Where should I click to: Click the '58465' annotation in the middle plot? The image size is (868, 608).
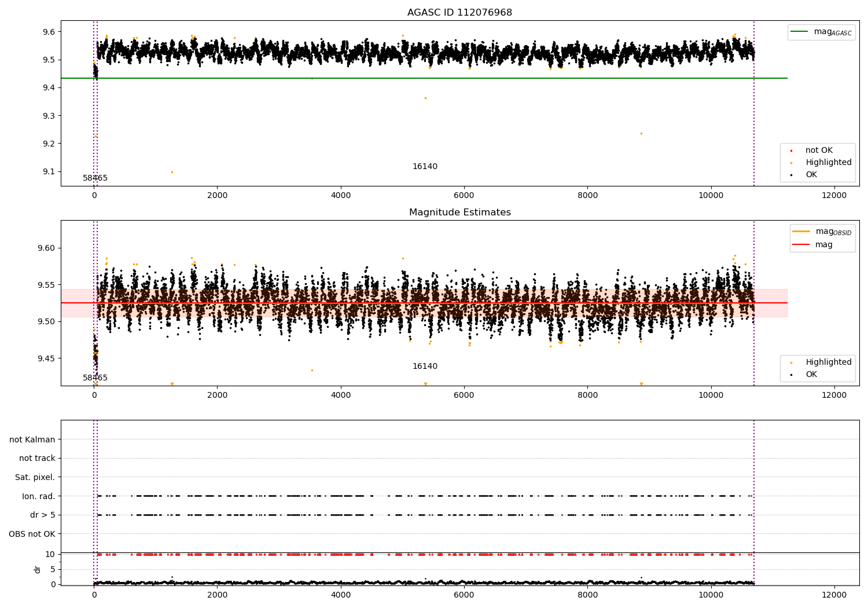pos(95,378)
